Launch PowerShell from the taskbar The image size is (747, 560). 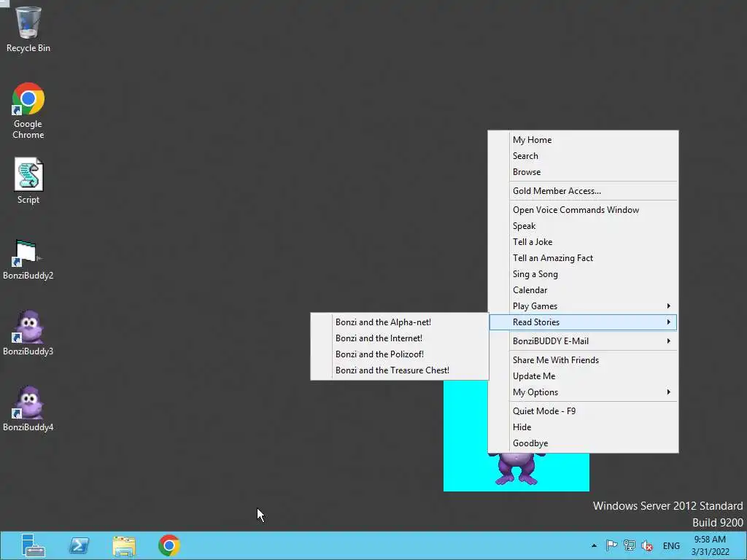pyautogui.click(x=79, y=545)
